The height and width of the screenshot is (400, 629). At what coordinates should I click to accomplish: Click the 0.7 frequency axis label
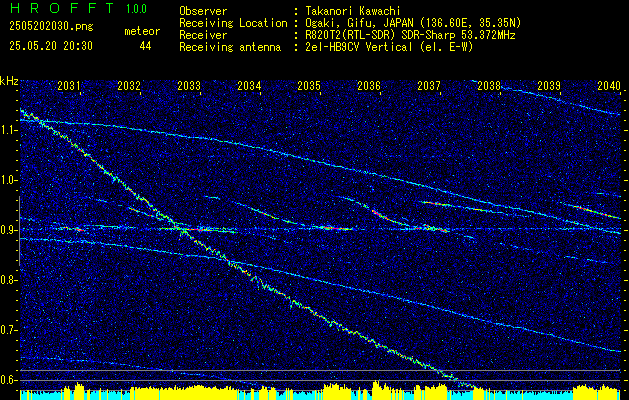pos(8,330)
